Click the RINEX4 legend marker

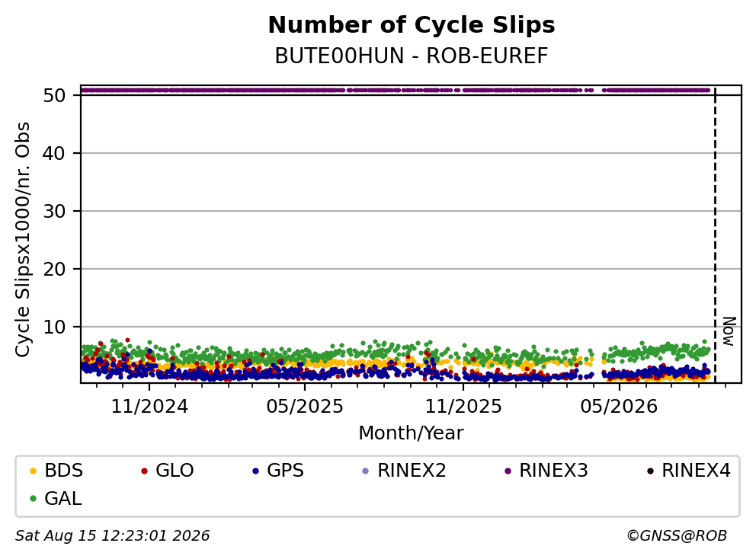tap(650, 471)
